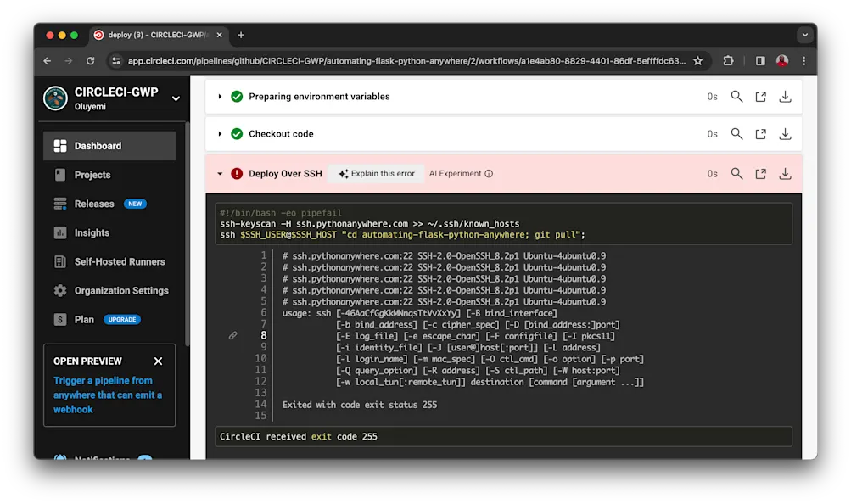Open the Chrome profile avatar

point(782,61)
